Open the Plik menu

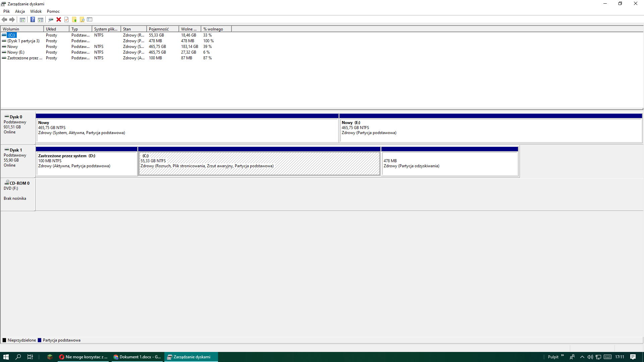tap(6, 11)
